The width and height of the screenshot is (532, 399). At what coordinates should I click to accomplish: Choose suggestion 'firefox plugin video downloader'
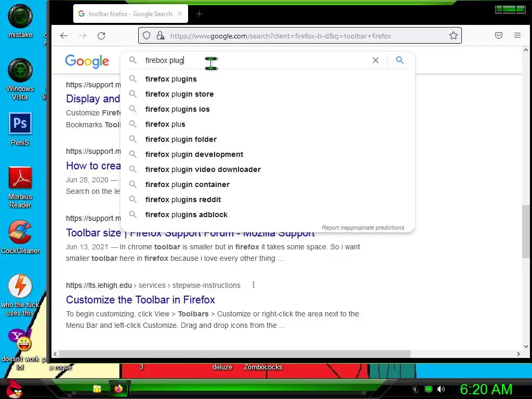pos(268,169)
